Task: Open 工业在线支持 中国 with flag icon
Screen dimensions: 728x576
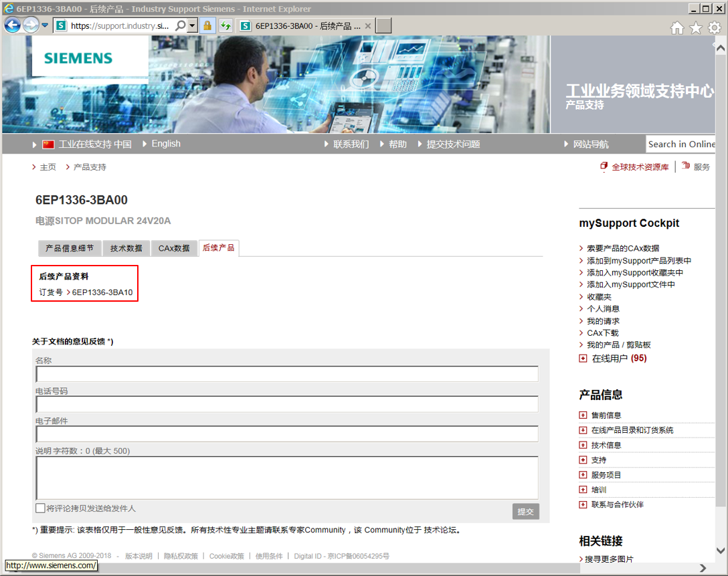Action: 87,144
